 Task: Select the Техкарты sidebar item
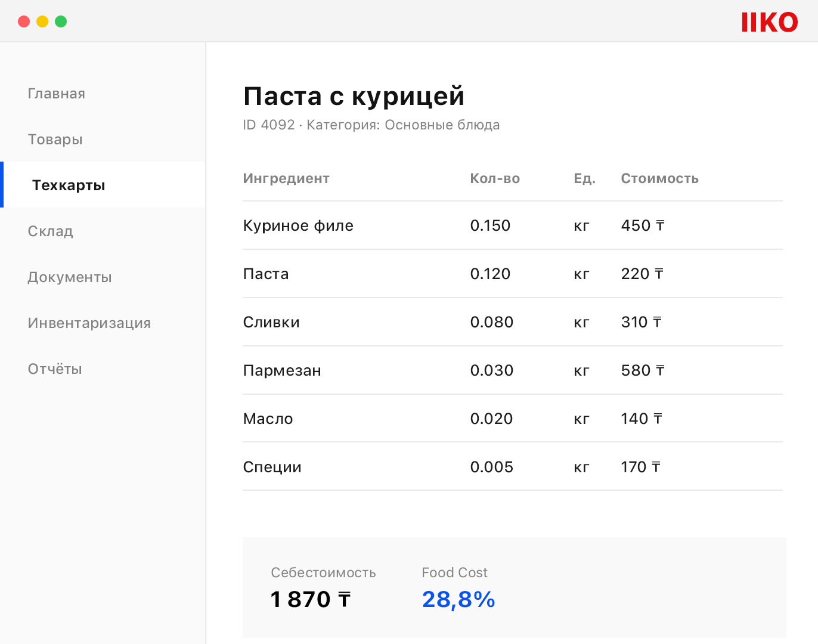[x=103, y=185]
